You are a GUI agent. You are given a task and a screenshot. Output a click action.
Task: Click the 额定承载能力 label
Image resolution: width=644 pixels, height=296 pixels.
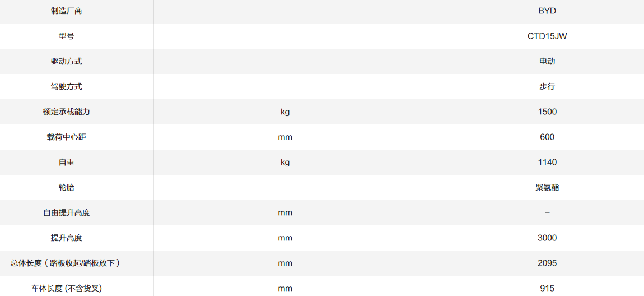[x=66, y=112]
